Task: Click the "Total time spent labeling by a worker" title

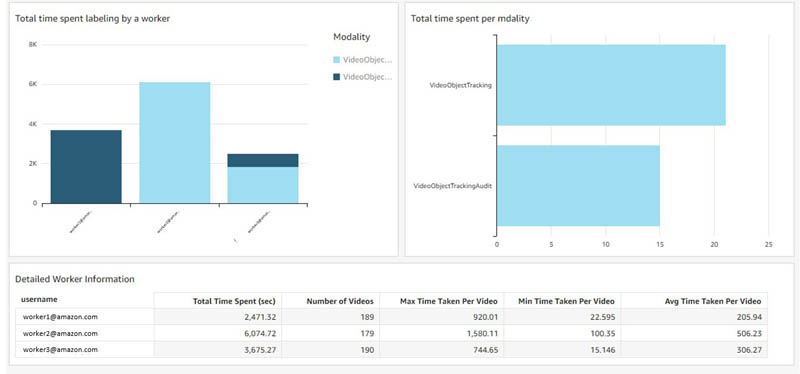Action: (x=92, y=19)
